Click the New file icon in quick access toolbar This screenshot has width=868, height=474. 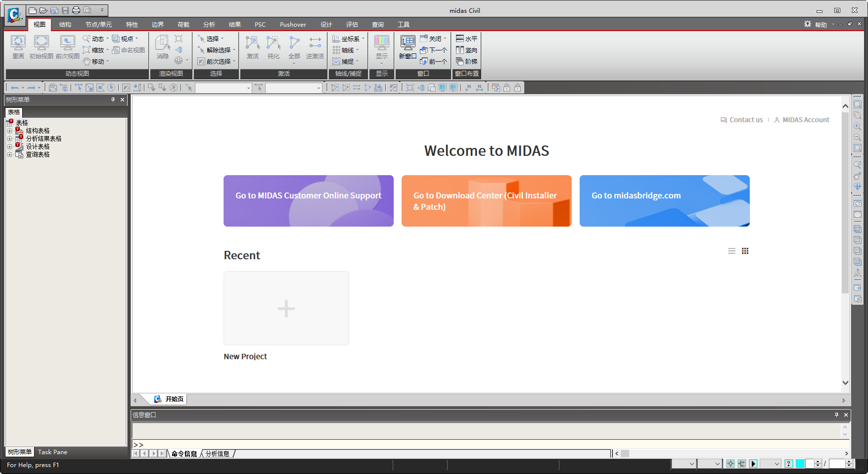pyautogui.click(x=33, y=10)
